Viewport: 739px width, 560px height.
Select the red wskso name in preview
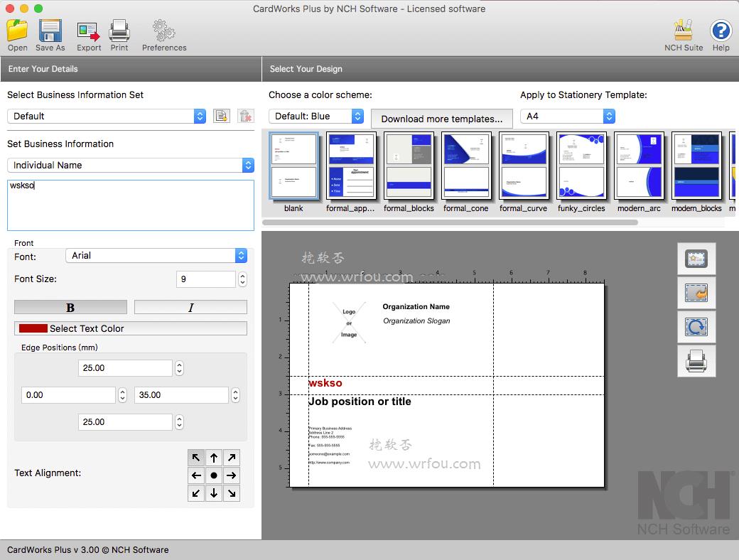tap(325, 383)
